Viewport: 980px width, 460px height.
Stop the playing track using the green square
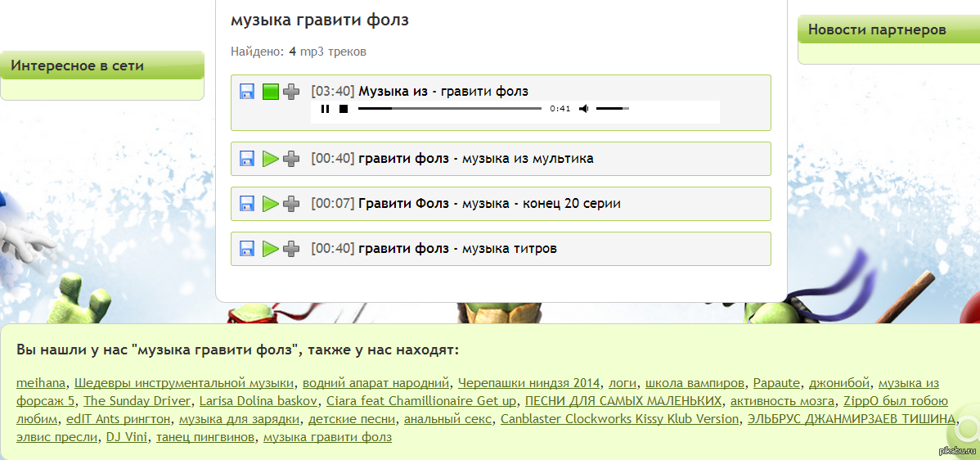271,92
